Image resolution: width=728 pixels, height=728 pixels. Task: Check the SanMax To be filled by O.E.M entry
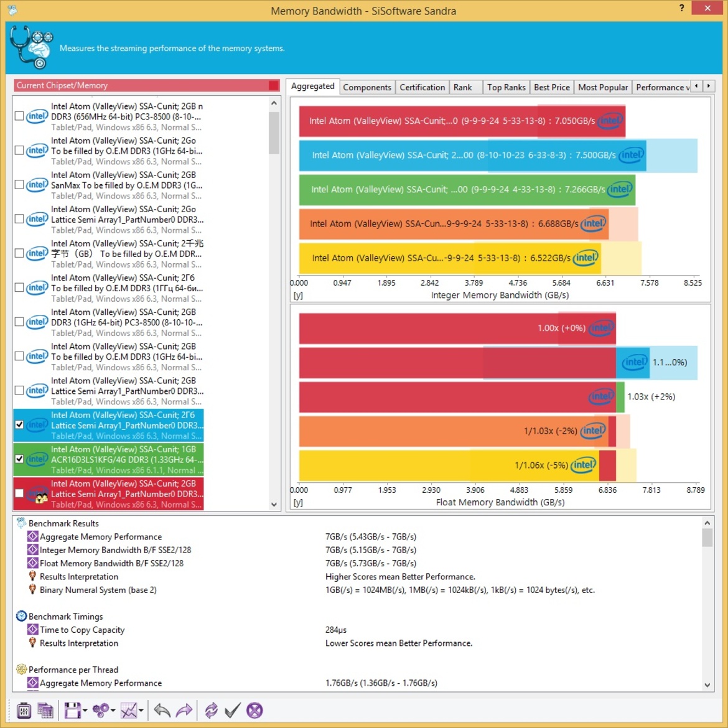pos(19,185)
